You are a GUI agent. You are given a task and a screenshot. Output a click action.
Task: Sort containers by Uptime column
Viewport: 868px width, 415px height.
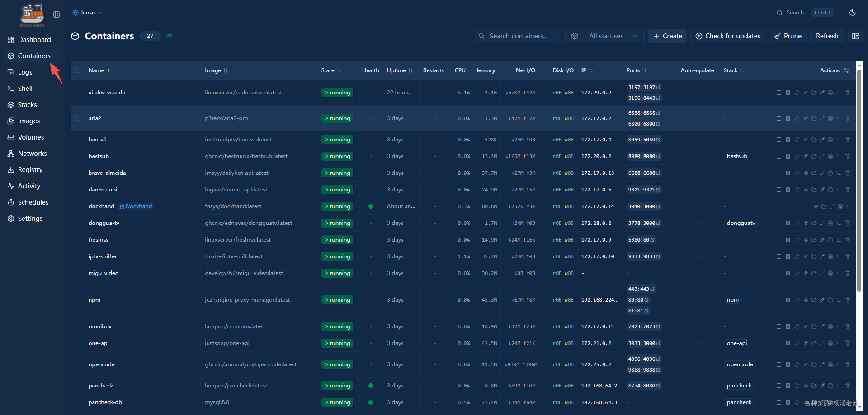point(400,70)
